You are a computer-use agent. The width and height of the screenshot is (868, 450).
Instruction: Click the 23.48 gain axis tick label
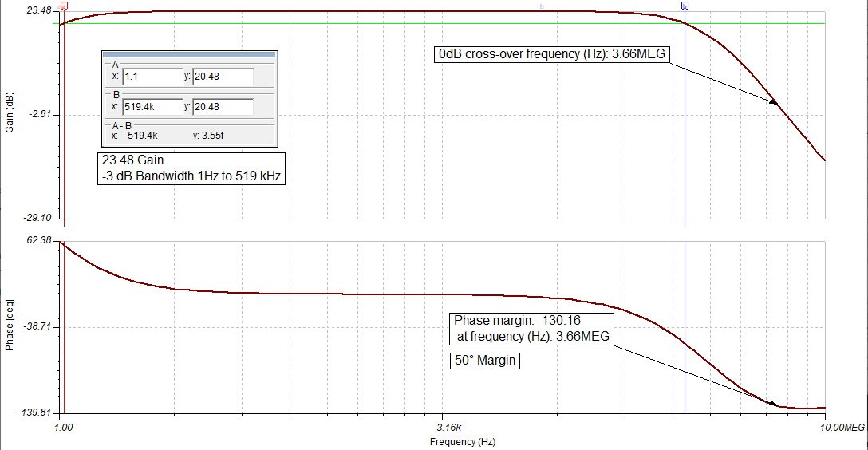(x=39, y=10)
